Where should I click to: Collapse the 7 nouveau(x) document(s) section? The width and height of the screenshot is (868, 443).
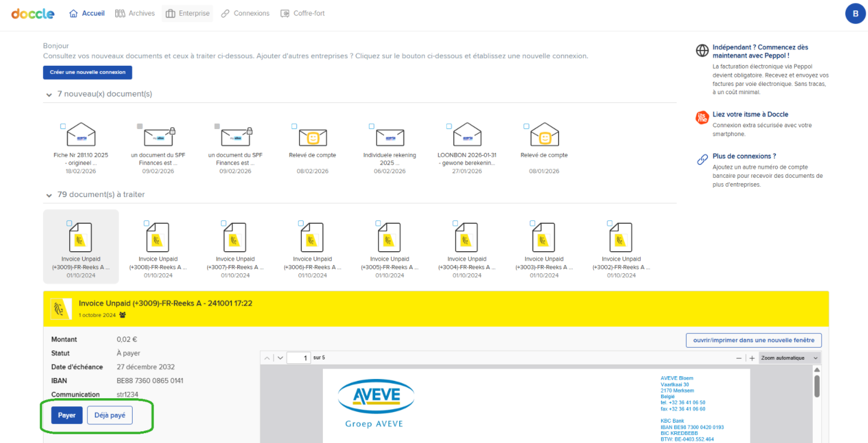click(x=48, y=94)
